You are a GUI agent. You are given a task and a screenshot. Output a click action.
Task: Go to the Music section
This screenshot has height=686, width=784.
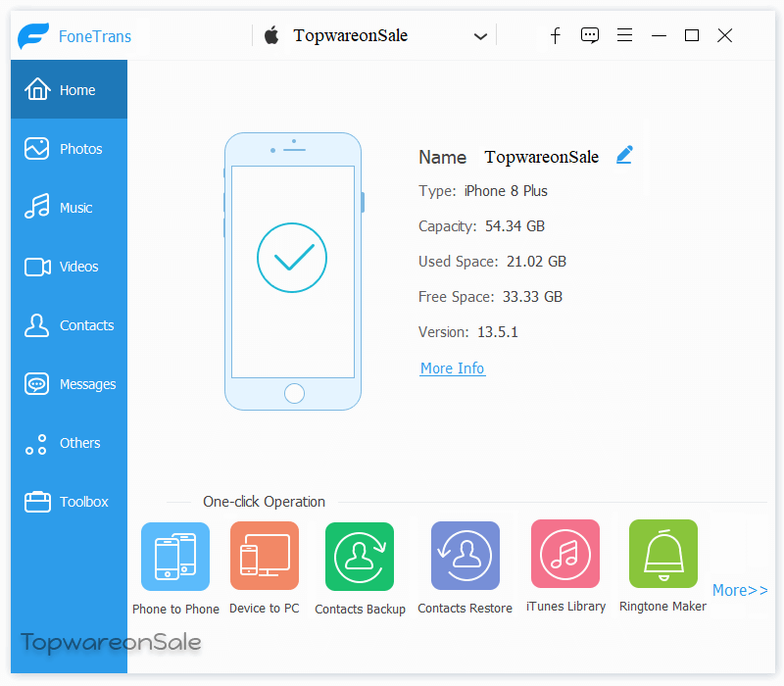(x=69, y=207)
